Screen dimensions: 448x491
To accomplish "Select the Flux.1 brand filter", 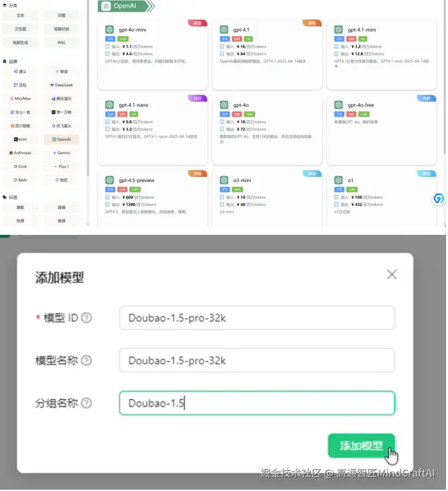I will [x=61, y=166].
